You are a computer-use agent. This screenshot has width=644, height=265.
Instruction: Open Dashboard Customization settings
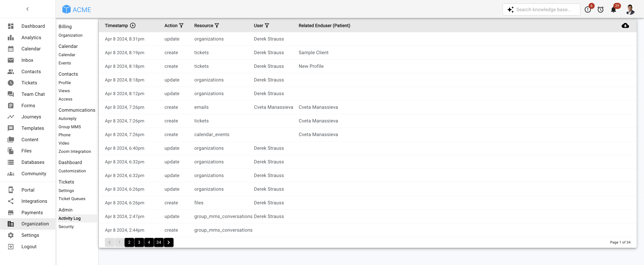pyautogui.click(x=72, y=171)
